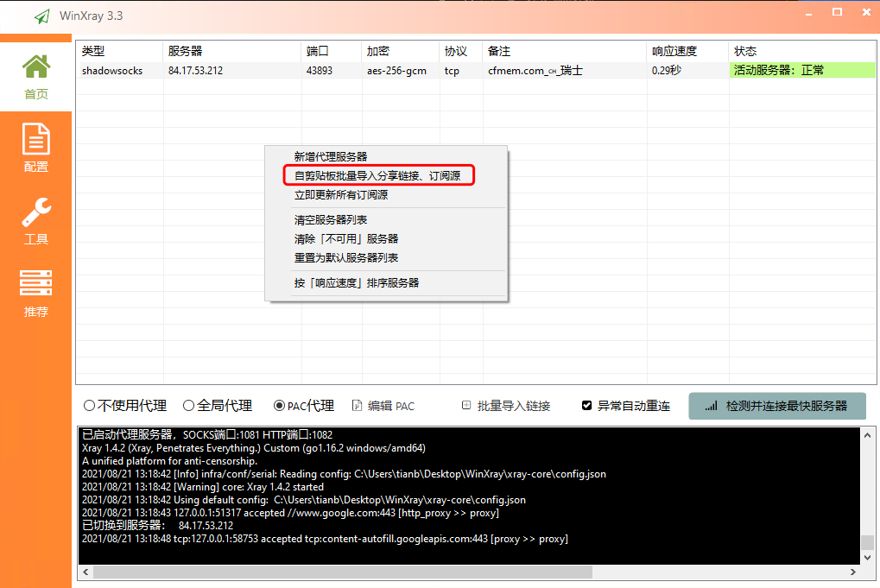Click the 编辑 PAC document icon
The height and width of the screenshot is (588, 880).
[x=357, y=405]
